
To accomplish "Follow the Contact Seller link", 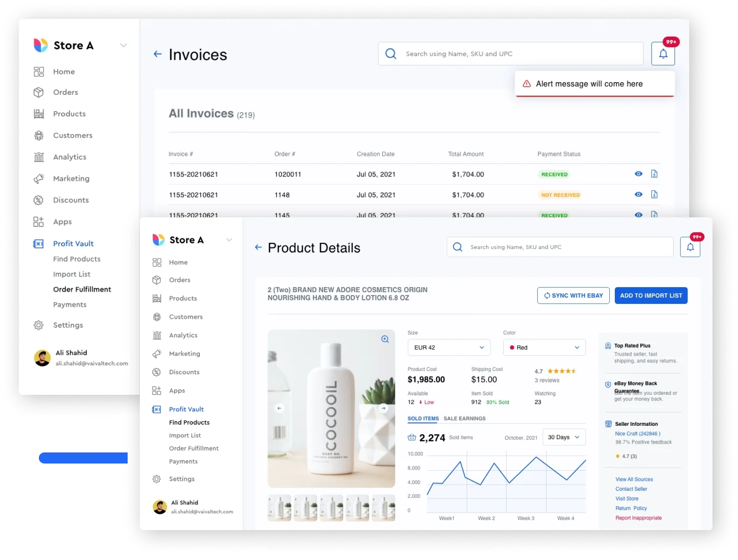I will click(631, 489).
